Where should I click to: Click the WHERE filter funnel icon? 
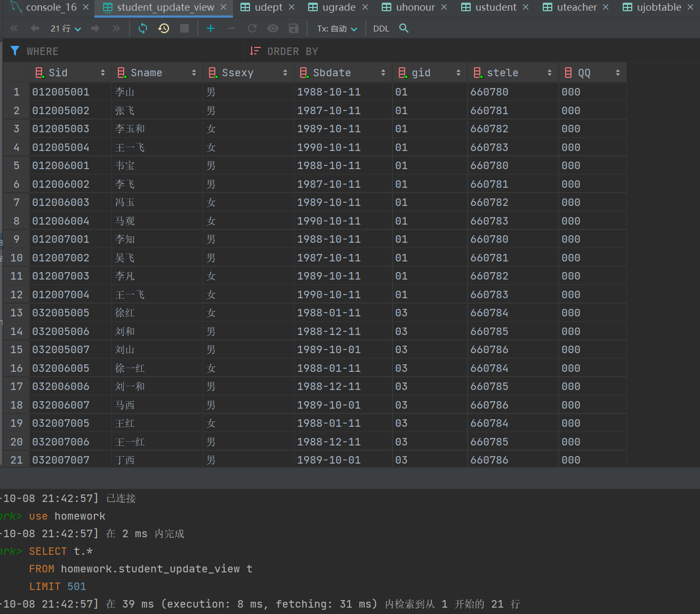[15, 51]
